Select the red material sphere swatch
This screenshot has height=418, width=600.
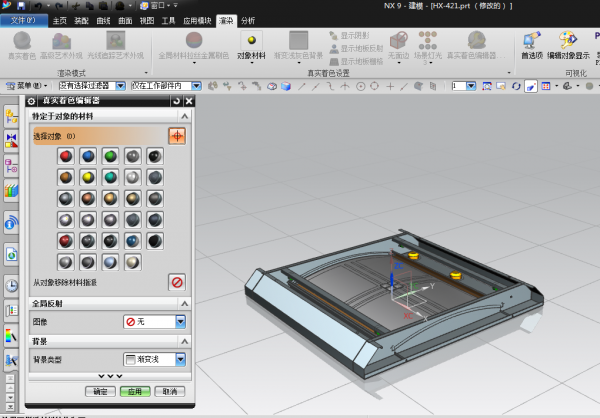point(66,156)
